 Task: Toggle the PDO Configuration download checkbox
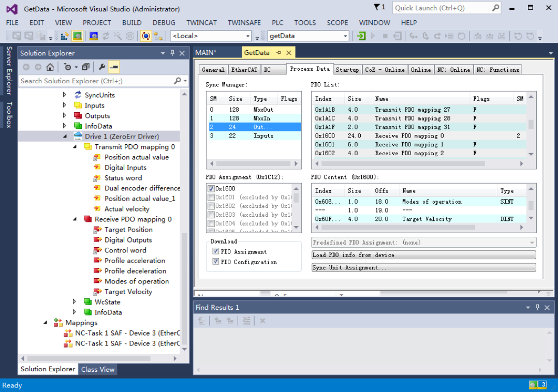[215, 262]
